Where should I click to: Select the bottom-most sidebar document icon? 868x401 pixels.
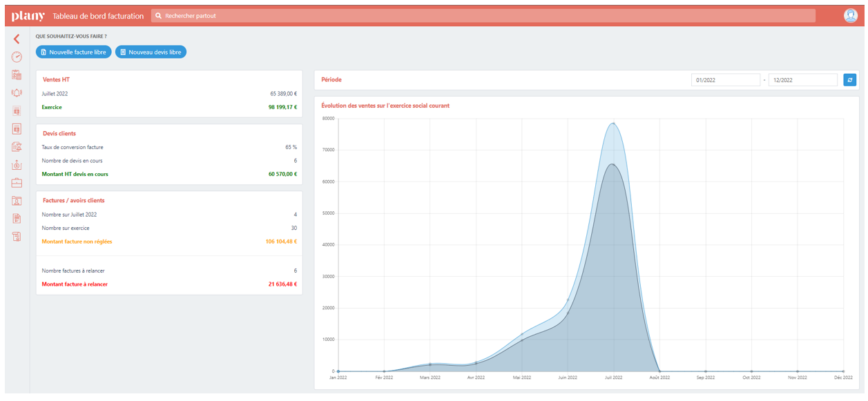click(x=17, y=237)
